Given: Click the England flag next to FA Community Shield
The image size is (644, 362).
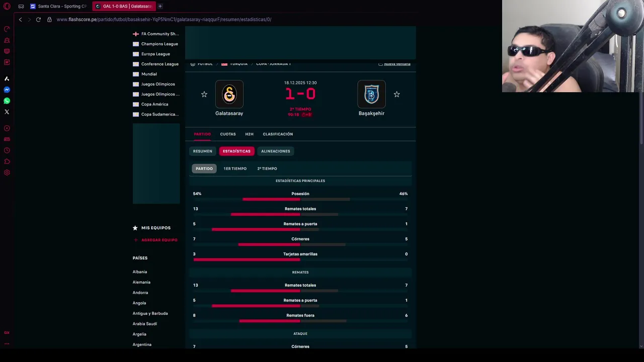Looking at the screenshot, I should point(136,34).
